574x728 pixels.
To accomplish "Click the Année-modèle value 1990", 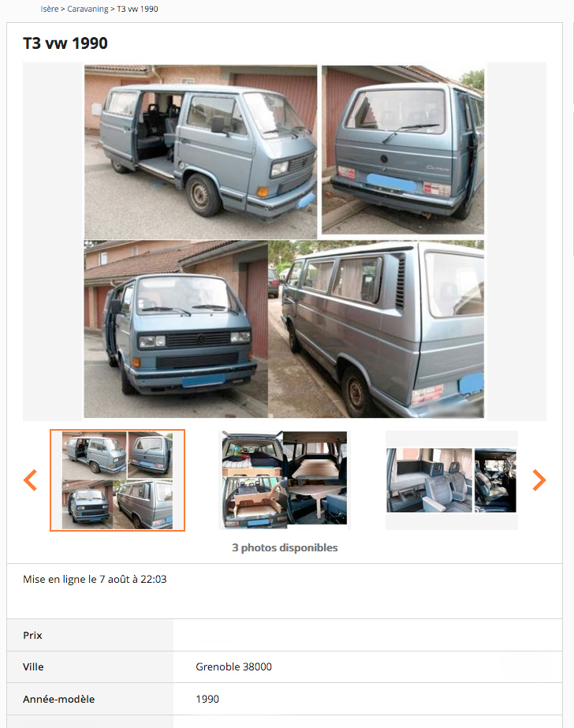I will 207,699.
